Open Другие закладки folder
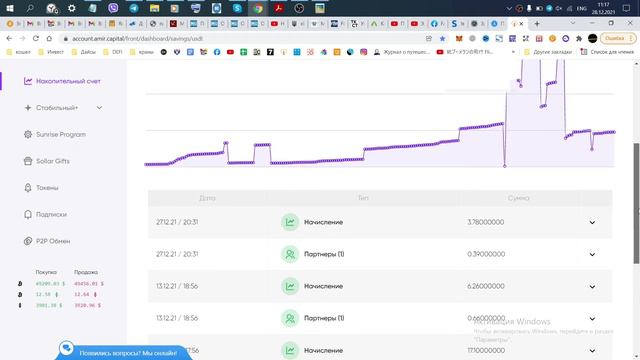 (548, 52)
